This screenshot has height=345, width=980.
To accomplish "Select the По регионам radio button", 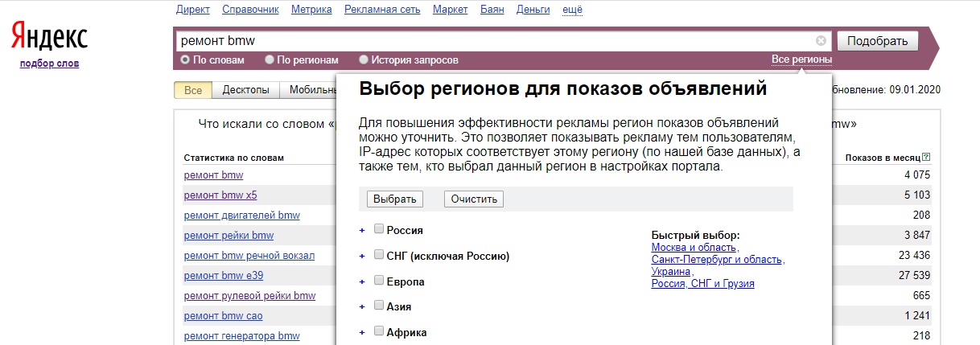I will pyautogui.click(x=270, y=60).
